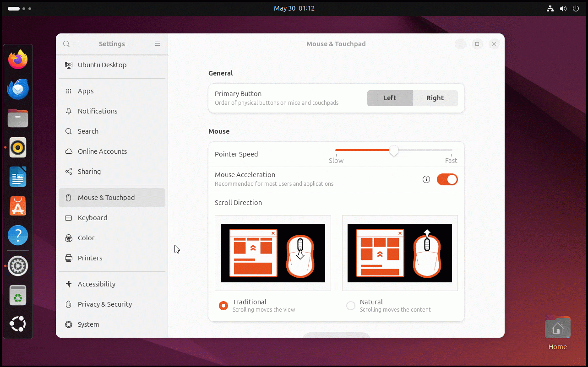588x367 pixels.
Task: Launch Firefox from the dock
Action: [x=18, y=59]
